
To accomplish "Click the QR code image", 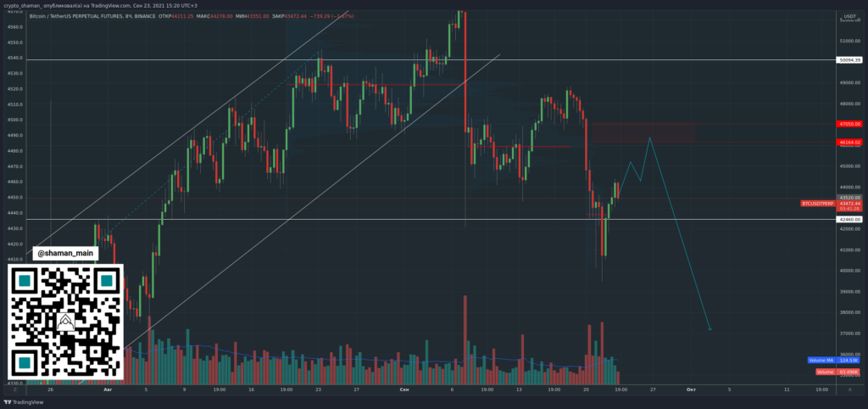I will coord(65,322).
